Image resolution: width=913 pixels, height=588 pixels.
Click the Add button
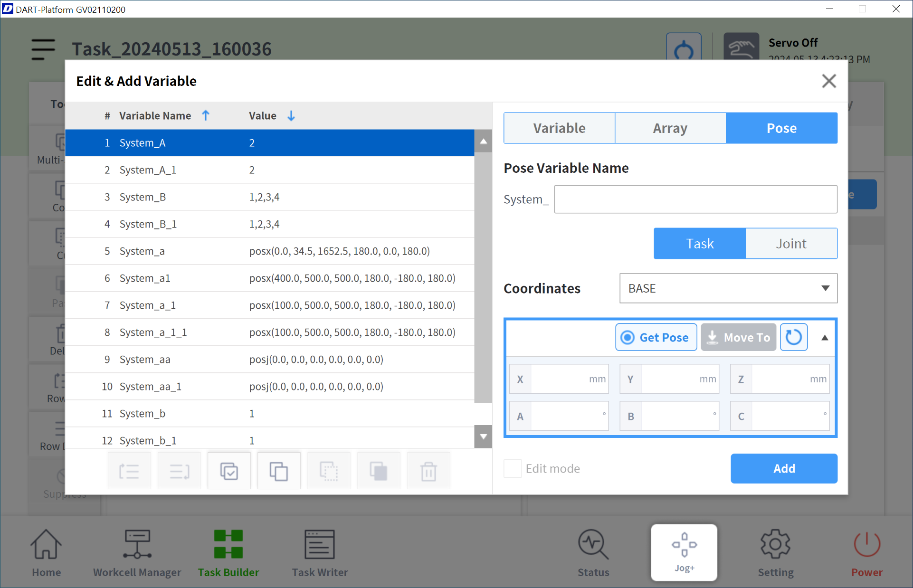[783, 468]
